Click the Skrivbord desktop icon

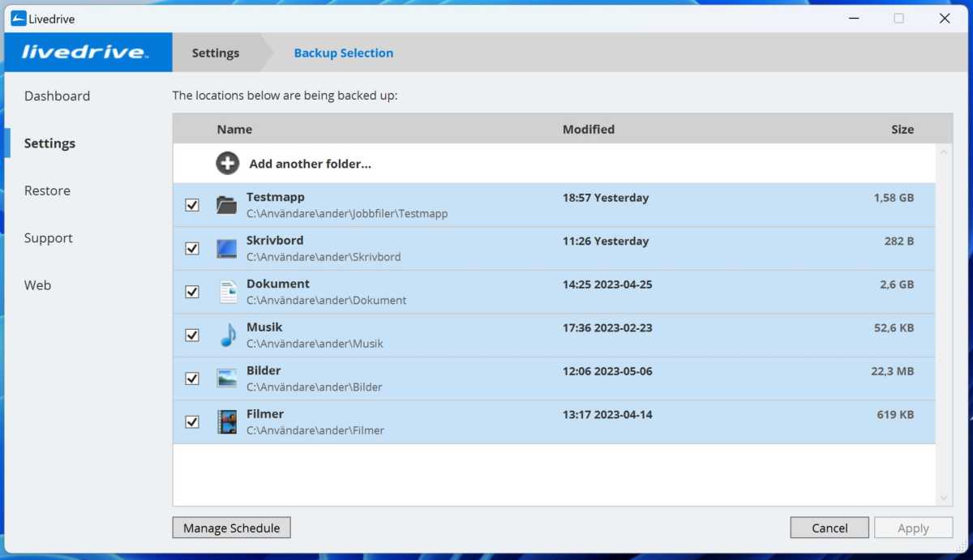227,249
